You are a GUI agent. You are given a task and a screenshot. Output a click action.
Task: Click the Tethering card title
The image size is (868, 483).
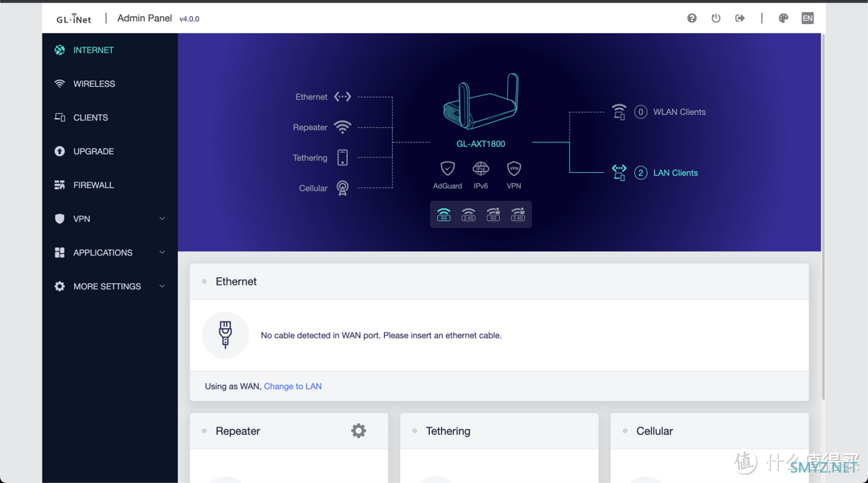tap(448, 431)
